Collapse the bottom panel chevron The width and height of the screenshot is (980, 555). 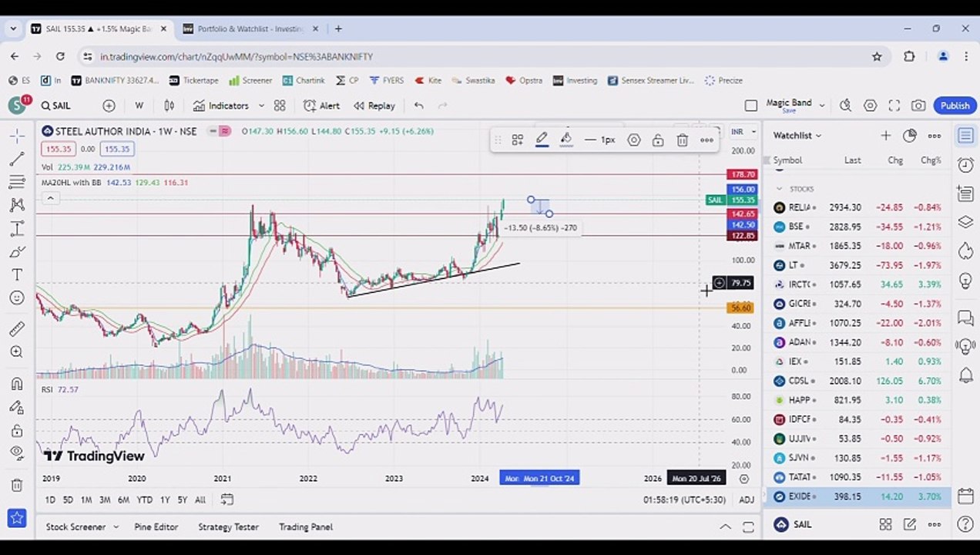pyautogui.click(x=725, y=527)
